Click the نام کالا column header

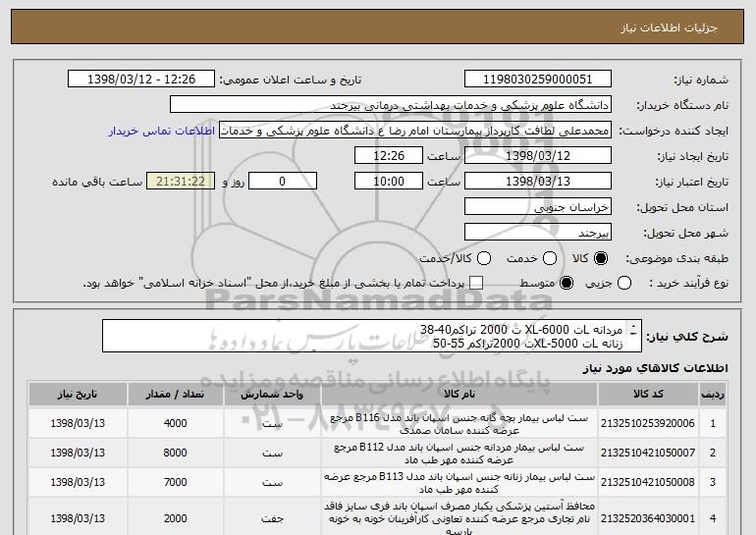pyautogui.click(x=459, y=395)
